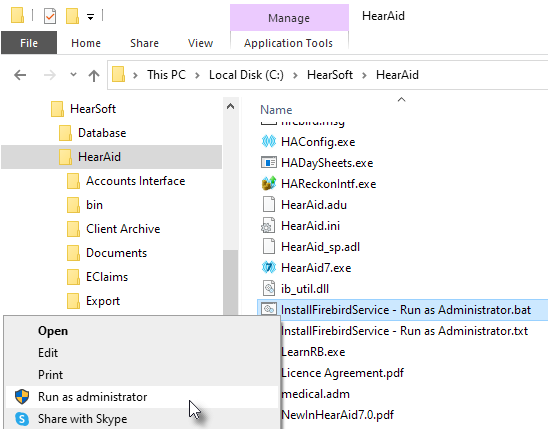Click the HearAid.ini settings file icon
Screen dimensions: 548x433
coord(268,226)
